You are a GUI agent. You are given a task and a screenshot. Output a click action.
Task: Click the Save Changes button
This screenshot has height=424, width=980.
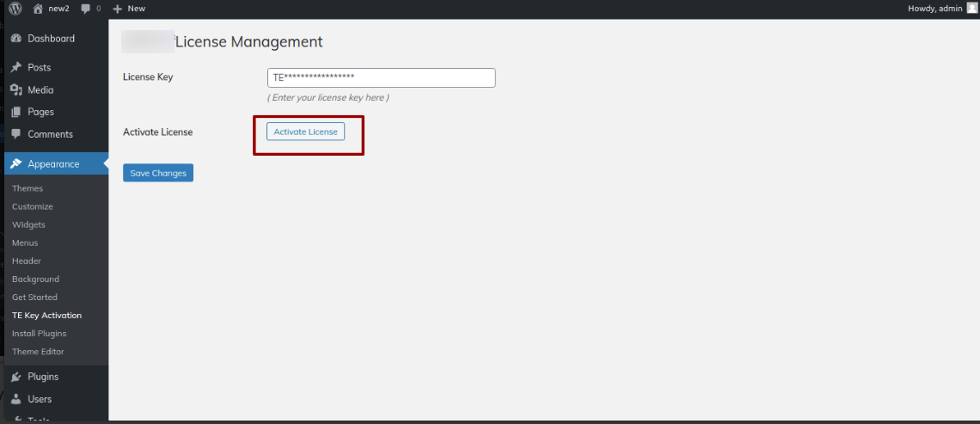158,173
